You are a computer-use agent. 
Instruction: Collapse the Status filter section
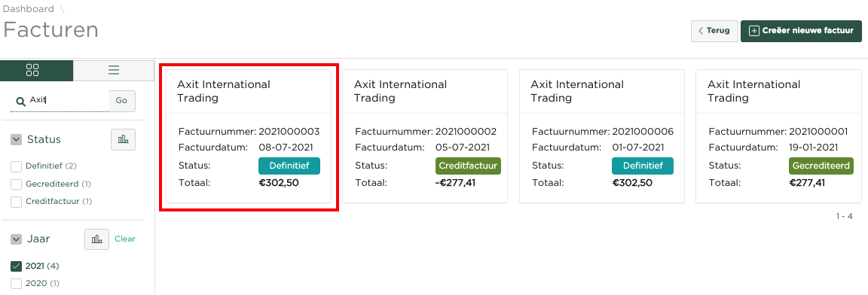pyautogui.click(x=16, y=140)
